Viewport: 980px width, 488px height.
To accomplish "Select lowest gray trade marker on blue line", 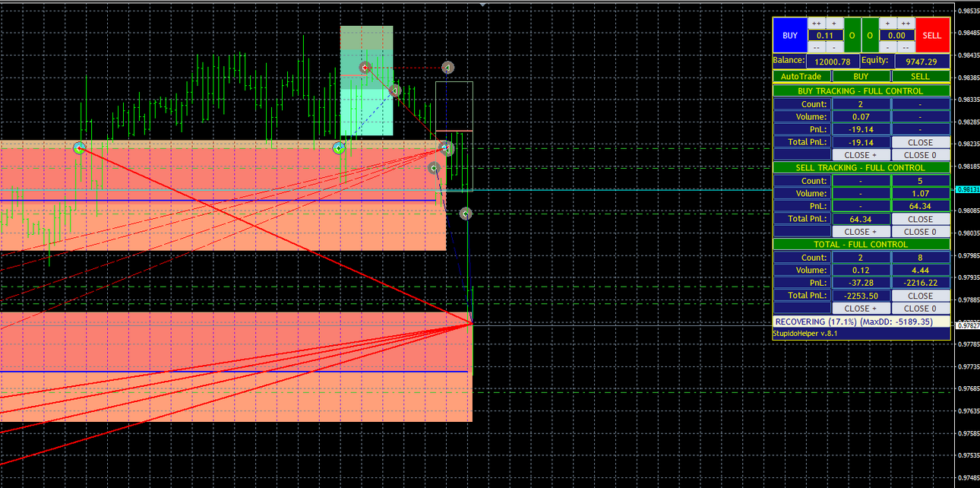I will click(466, 214).
